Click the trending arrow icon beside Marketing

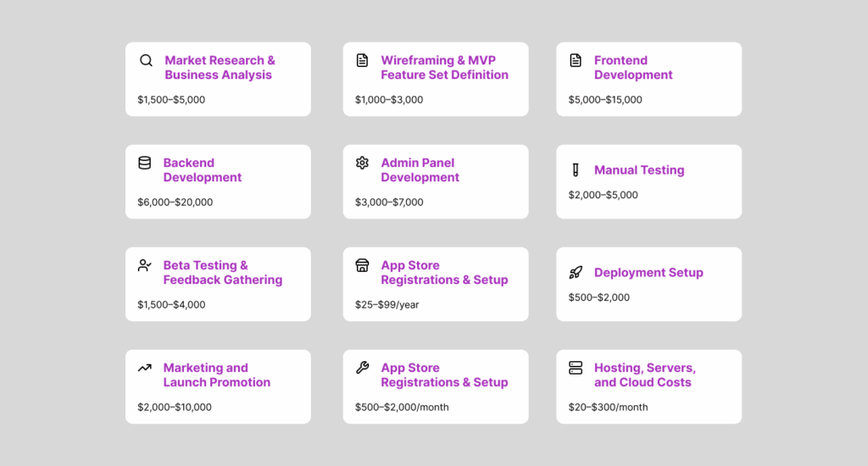[x=145, y=368]
